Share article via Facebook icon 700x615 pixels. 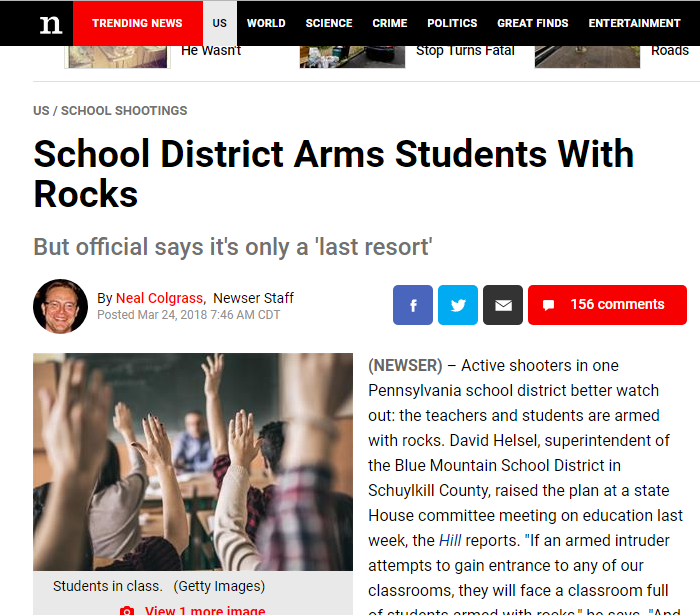click(412, 305)
